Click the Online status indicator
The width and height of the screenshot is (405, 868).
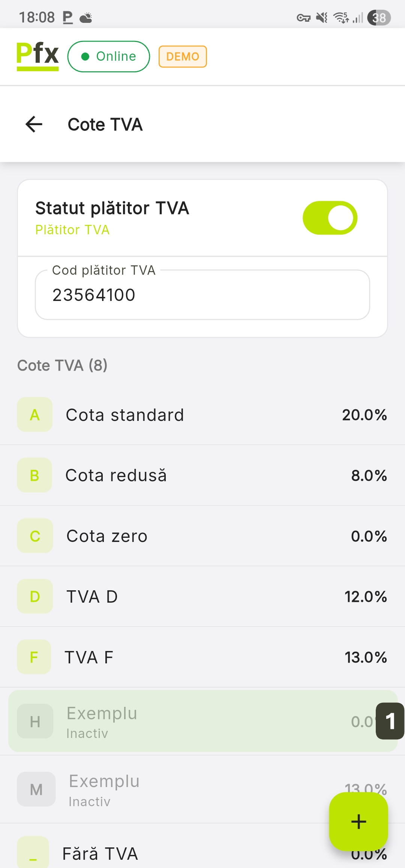coord(109,57)
